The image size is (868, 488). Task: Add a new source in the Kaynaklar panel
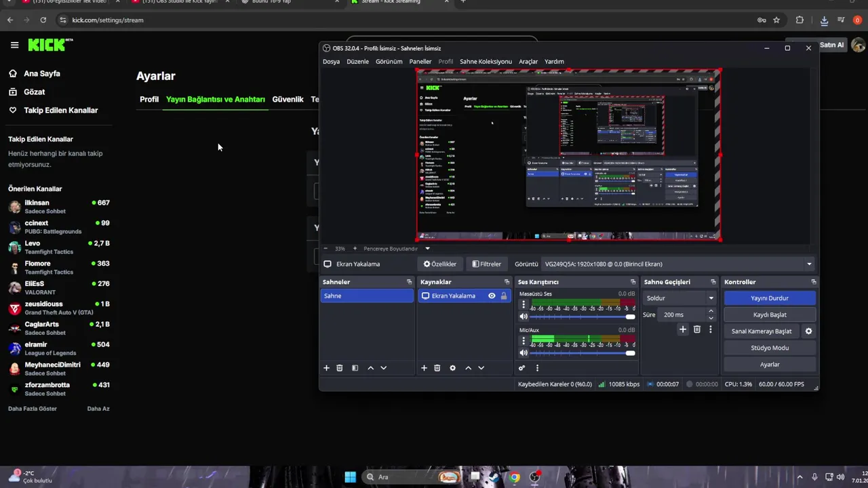424,368
